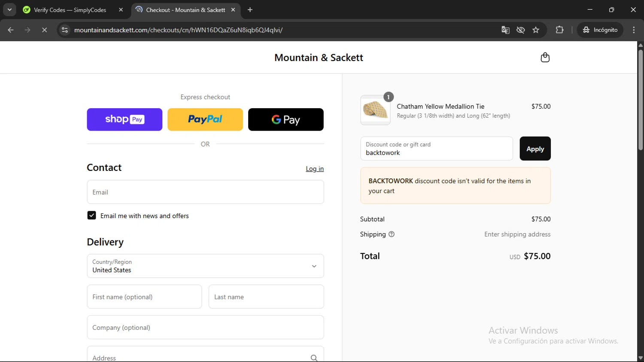Image resolution: width=644 pixels, height=362 pixels.
Task: Pay with Shop Pay button
Action: click(125, 119)
